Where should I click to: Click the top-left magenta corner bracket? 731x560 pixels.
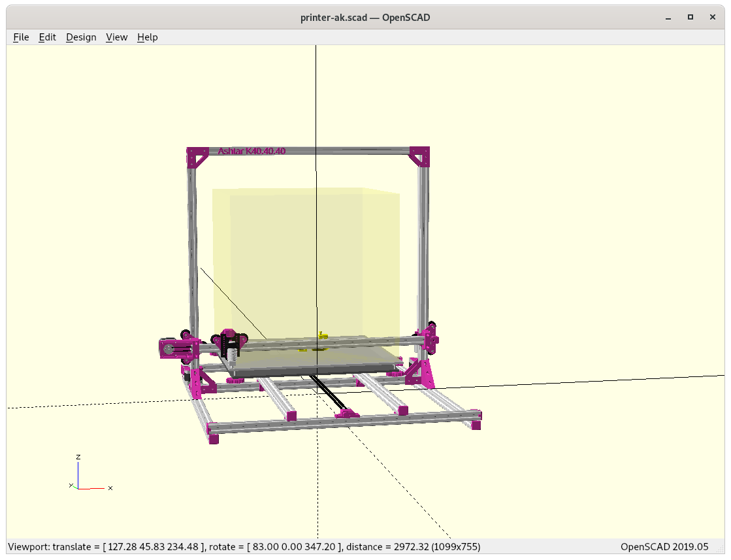pyautogui.click(x=197, y=157)
